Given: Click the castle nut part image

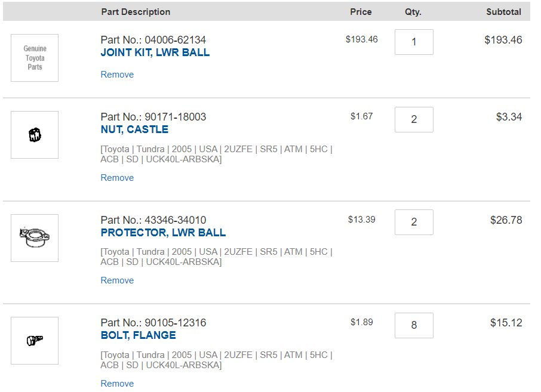Looking at the screenshot, I should 35,135.
